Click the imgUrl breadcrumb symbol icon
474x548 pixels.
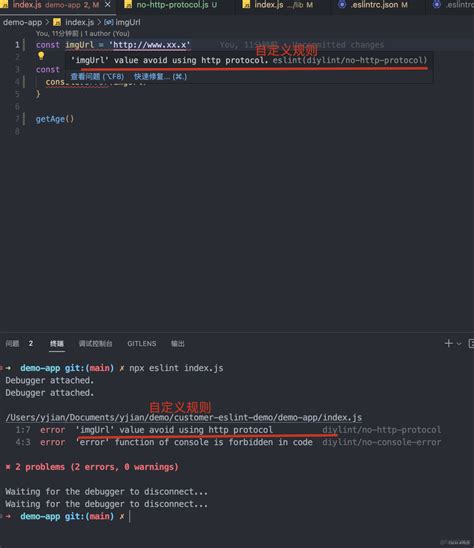pos(109,22)
